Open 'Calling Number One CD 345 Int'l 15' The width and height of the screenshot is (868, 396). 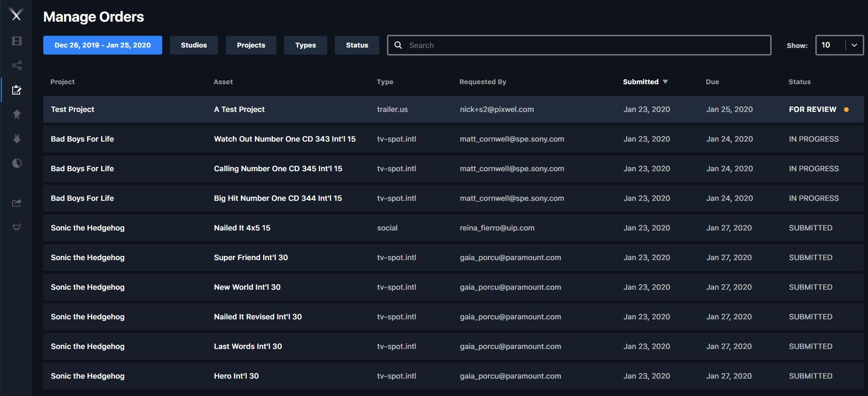pos(278,169)
